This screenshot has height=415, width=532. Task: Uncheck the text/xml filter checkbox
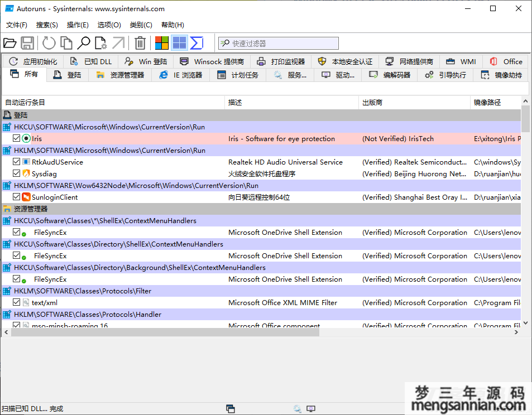pyautogui.click(x=16, y=302)
